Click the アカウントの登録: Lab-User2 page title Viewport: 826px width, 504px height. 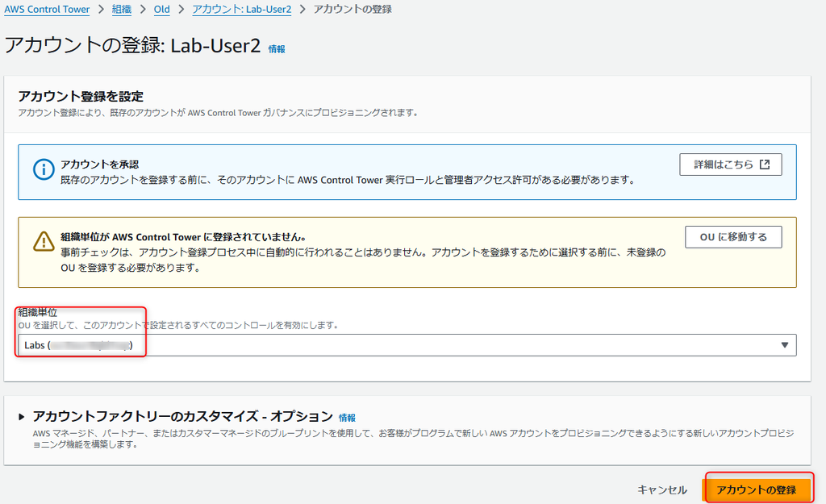point(132,45)
